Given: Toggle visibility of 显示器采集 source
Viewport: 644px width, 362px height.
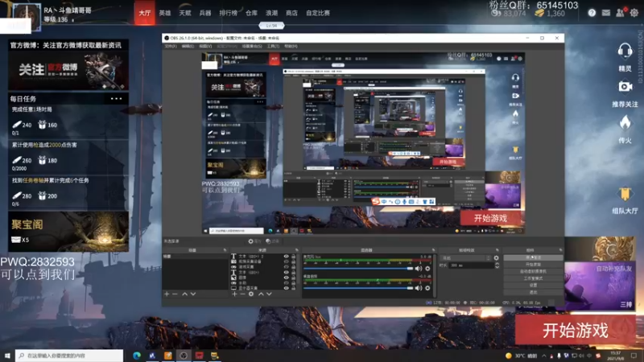Looking at the screenshot, I should pos(287,288).
